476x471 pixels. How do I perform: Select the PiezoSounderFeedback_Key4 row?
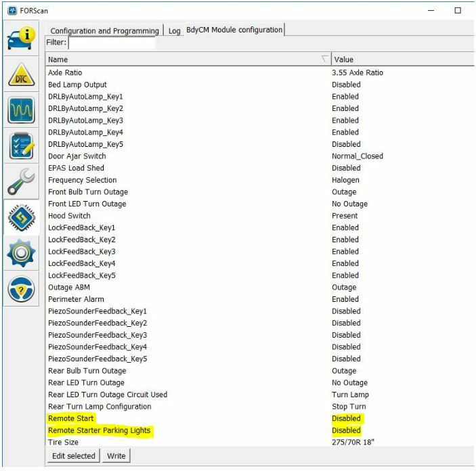pos(260,347)
